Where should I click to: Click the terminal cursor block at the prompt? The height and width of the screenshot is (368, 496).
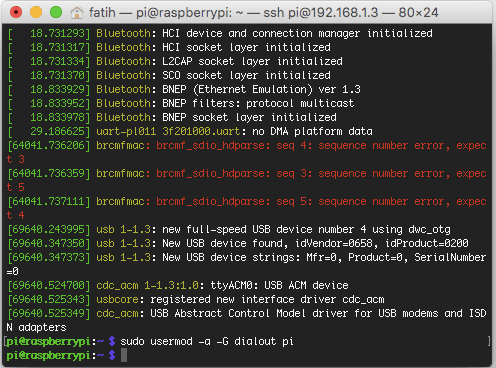(x=124, y=355)
